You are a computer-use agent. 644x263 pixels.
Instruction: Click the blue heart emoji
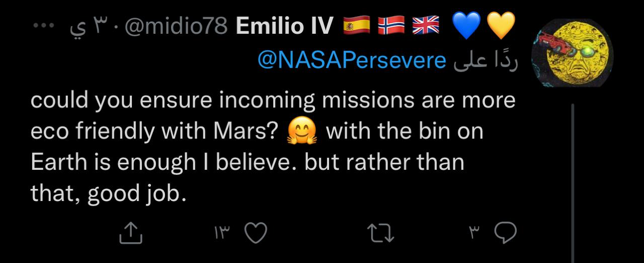tap(466, 26)
